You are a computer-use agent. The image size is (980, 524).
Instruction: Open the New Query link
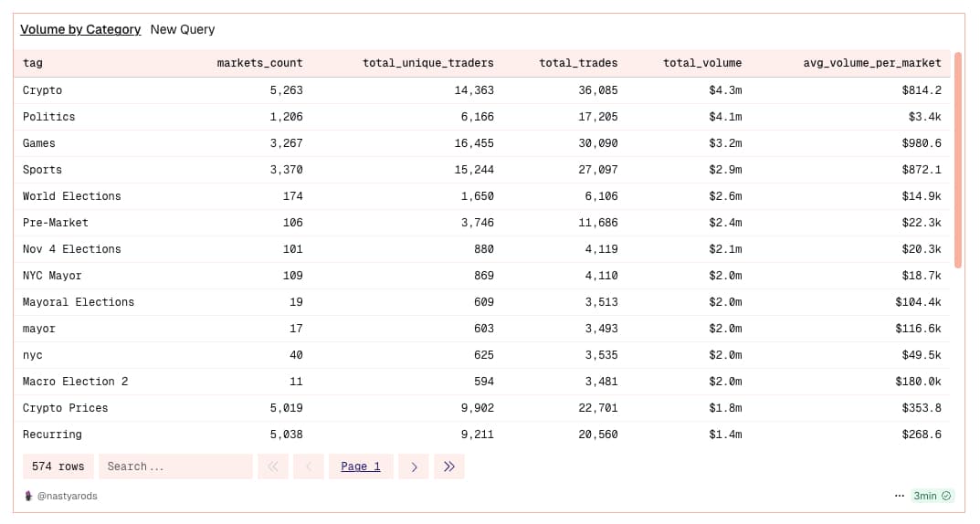coord(183,29)
